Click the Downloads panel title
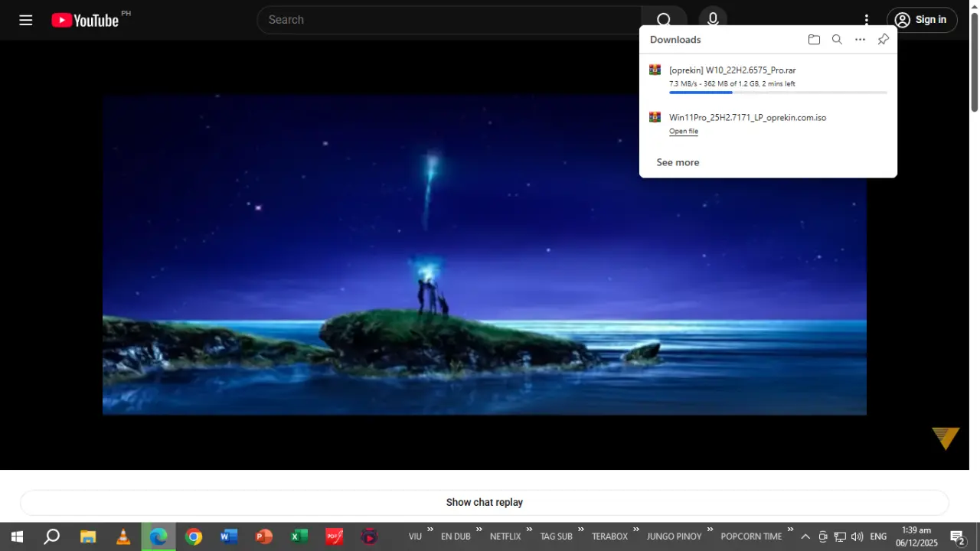The image size is (980, 551). click(675, 40)
